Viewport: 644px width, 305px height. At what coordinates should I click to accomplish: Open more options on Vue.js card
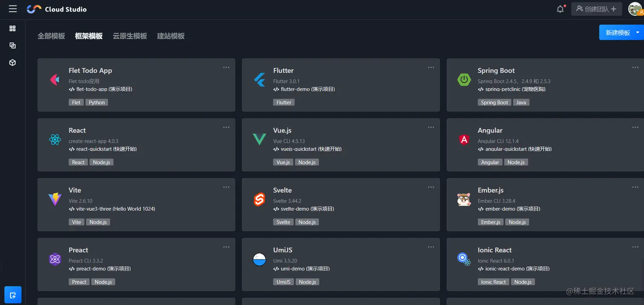pos(431,127)
